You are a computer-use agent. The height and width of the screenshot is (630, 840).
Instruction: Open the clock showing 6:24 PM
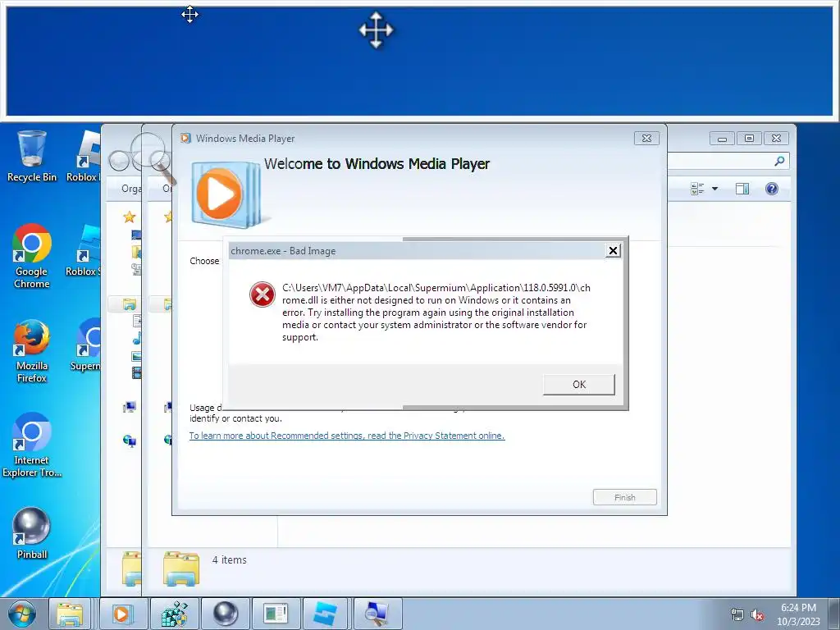point(798,614)
